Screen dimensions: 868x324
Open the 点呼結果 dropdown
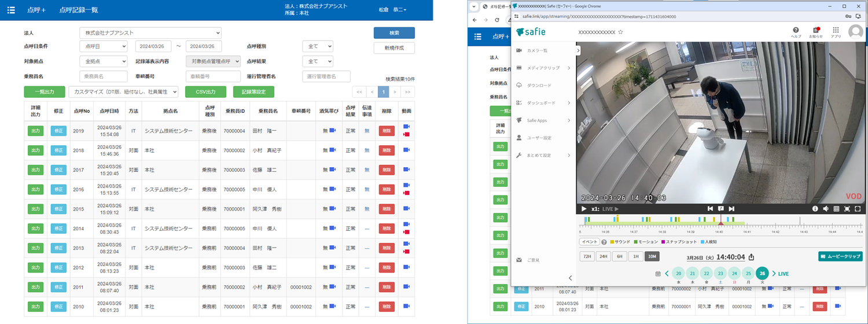tap(318, 61)
